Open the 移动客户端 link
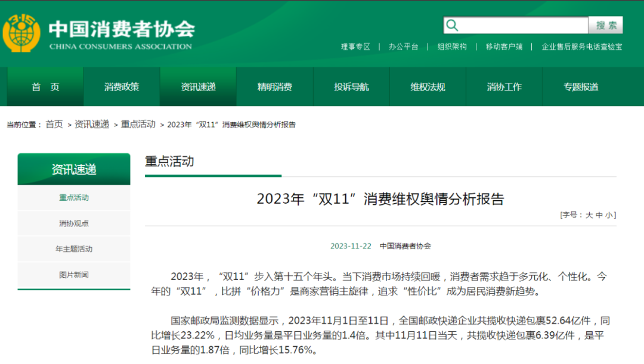Viewport: 644px width, 364px height. [x=504, y=47]
